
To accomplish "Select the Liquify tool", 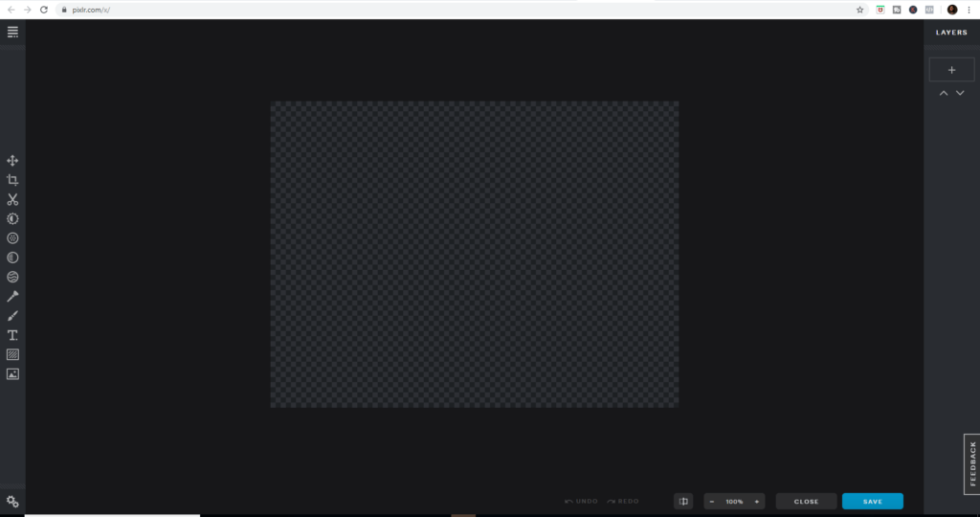I will [x=12, y=277].
